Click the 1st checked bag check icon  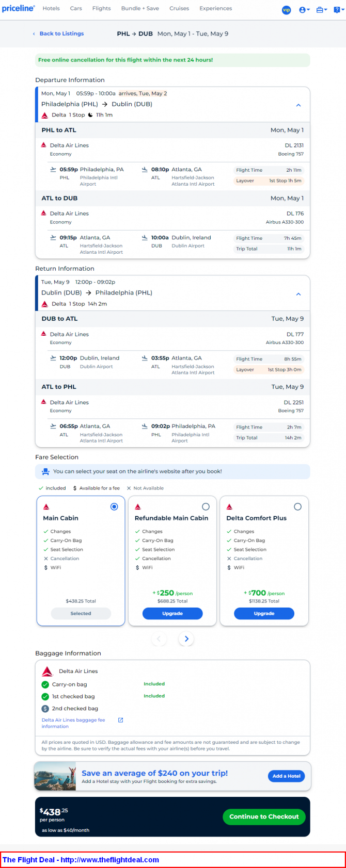click(x=45, y=696)
